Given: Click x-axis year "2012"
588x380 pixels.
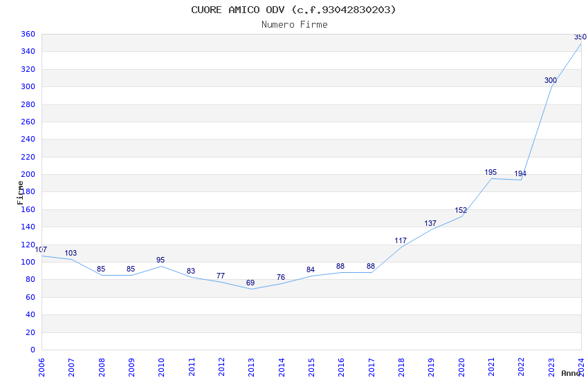Looking at the screenshot, I should pos(221,368).
